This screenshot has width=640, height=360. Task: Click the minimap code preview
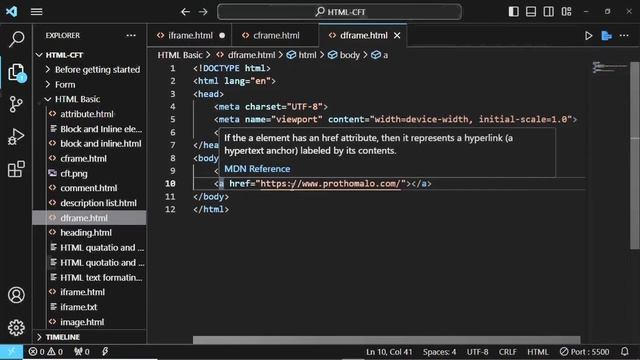pos(609,68)
